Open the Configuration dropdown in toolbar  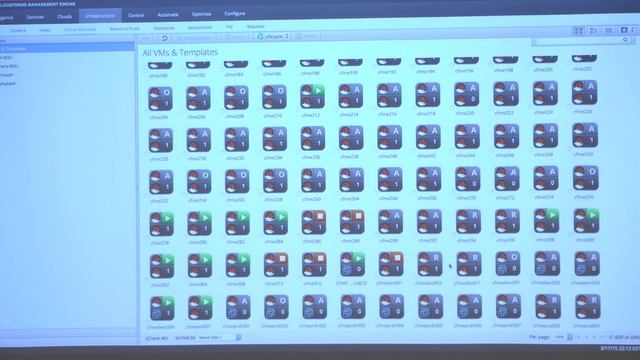pyautogui.click(x=196, y=38)
